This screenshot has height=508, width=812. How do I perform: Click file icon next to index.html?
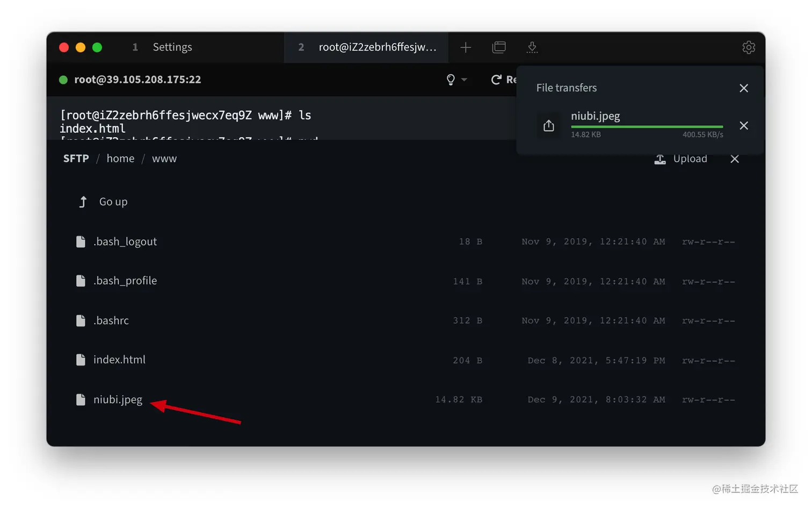81,360
